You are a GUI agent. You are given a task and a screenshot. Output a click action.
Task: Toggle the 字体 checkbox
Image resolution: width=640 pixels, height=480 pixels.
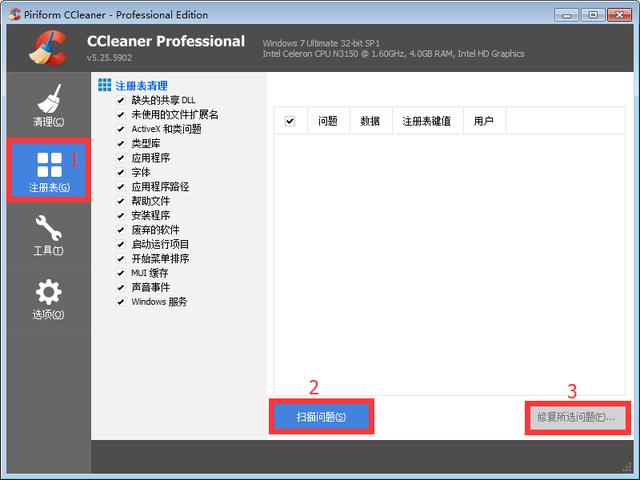[x=121, y=172]
